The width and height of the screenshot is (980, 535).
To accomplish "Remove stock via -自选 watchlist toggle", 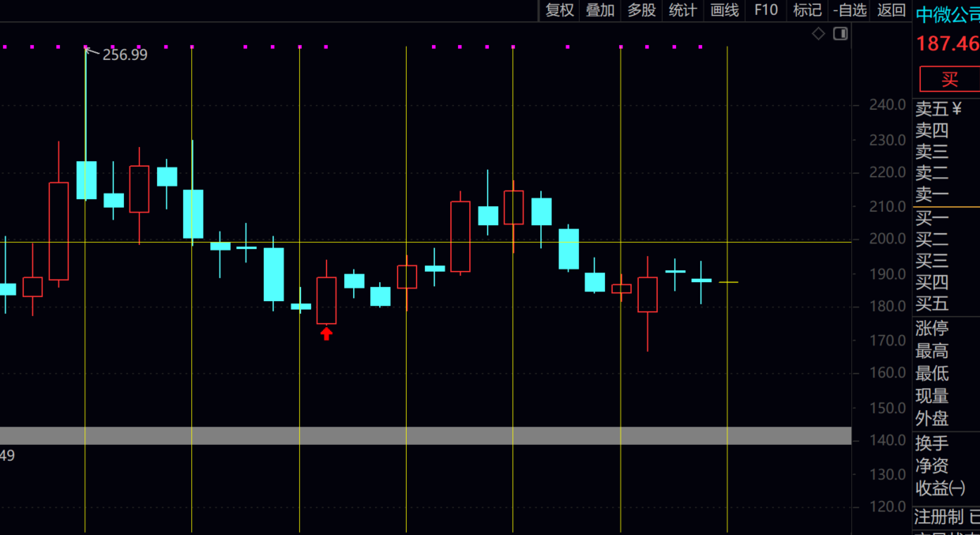I will [850, 10].
